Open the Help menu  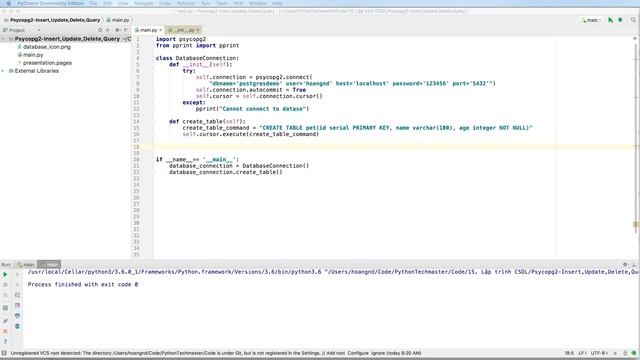click(277, 3)
